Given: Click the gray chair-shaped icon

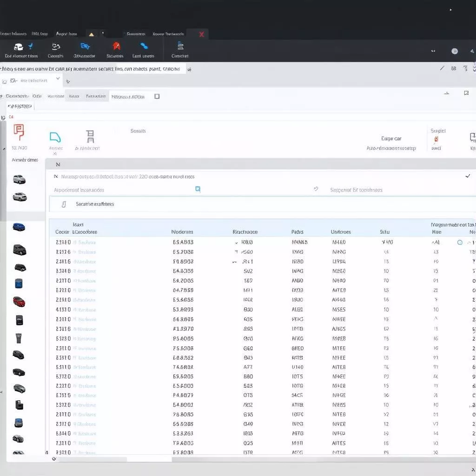Looking at the screenshot, I should pyautogui.click(x=90, y=137).
